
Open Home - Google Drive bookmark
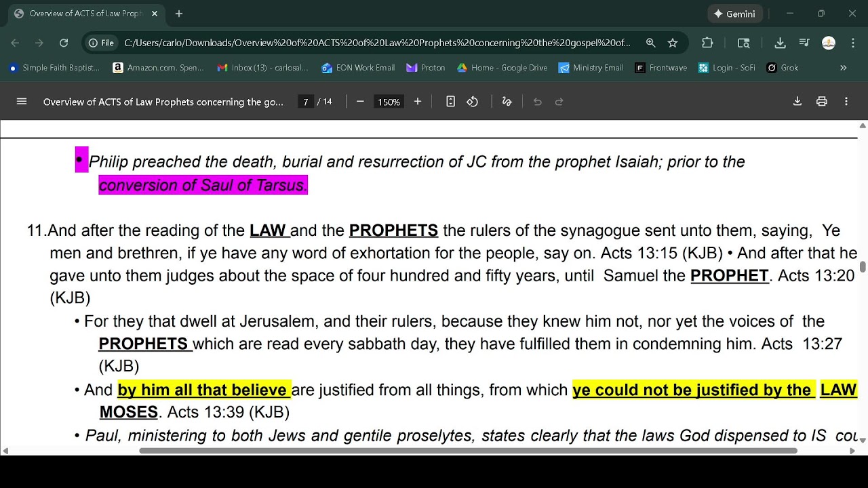(x=502, y=68)
